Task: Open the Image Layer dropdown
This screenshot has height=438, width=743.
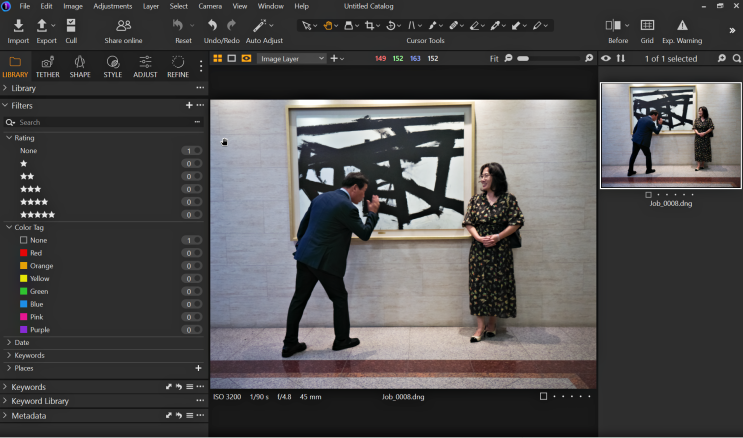Action: coord(292,59)
